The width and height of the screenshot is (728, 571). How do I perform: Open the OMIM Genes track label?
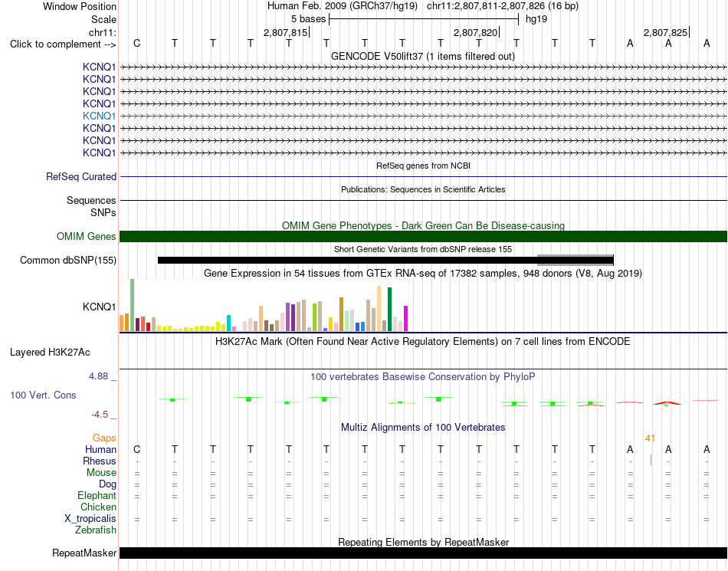coord(87,236)
